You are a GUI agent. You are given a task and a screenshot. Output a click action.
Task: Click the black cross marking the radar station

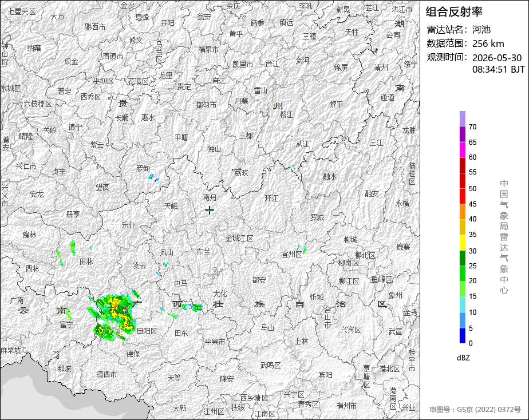(x=210, y=210)
